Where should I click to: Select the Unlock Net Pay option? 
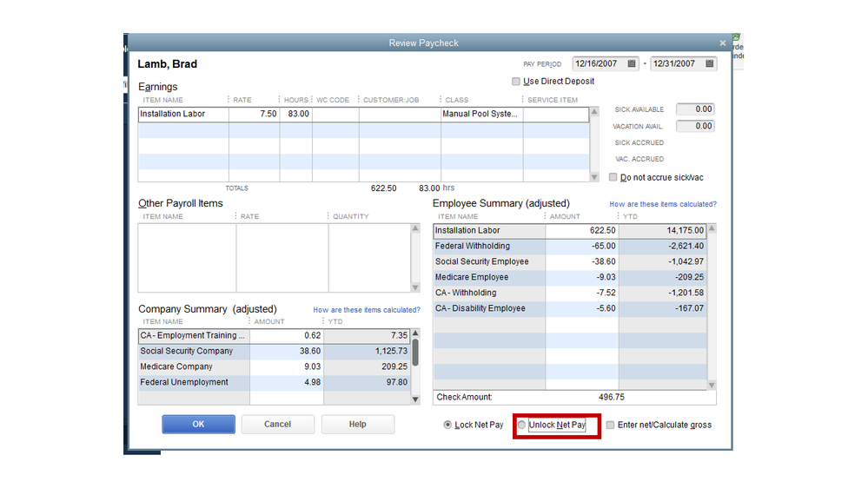(522, 425)
